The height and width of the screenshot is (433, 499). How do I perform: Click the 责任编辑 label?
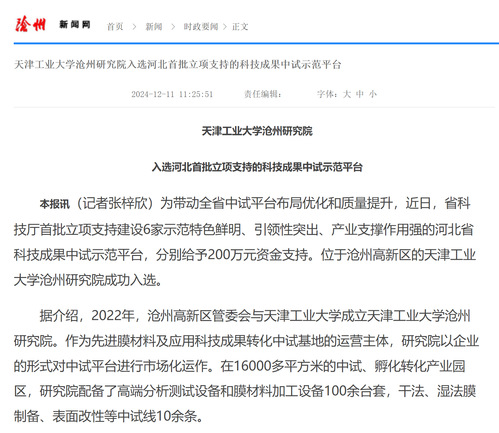263,94
